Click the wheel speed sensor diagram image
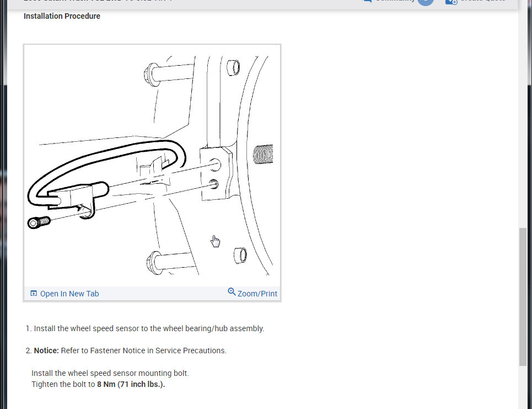 coord(152,166)
